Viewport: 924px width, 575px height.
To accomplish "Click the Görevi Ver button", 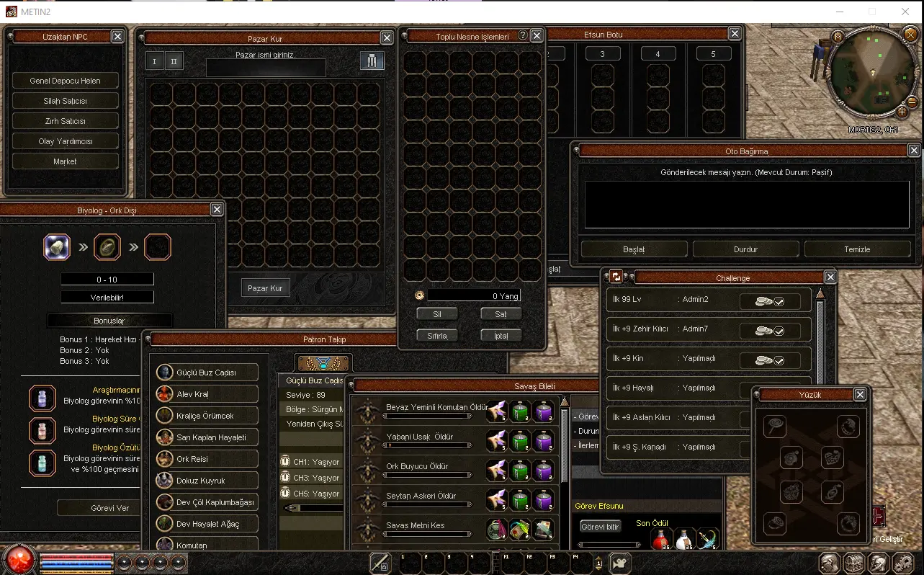I will (x=110, y=508).
